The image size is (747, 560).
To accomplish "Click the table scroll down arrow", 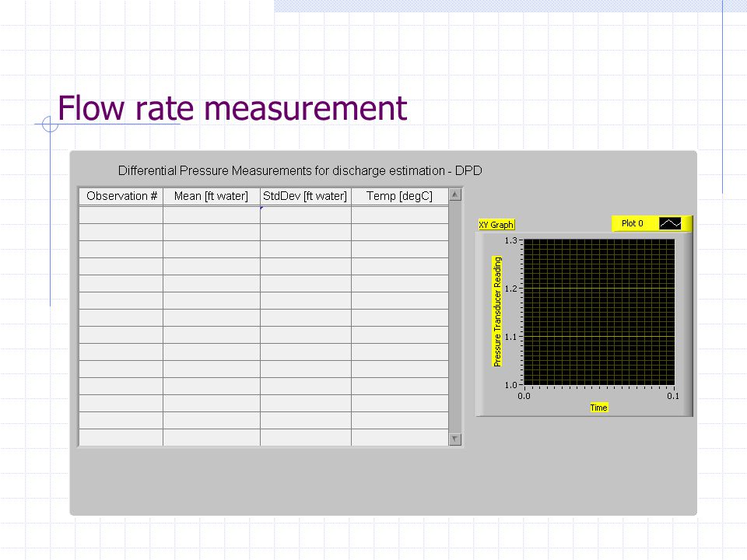I will click(455, 439).
